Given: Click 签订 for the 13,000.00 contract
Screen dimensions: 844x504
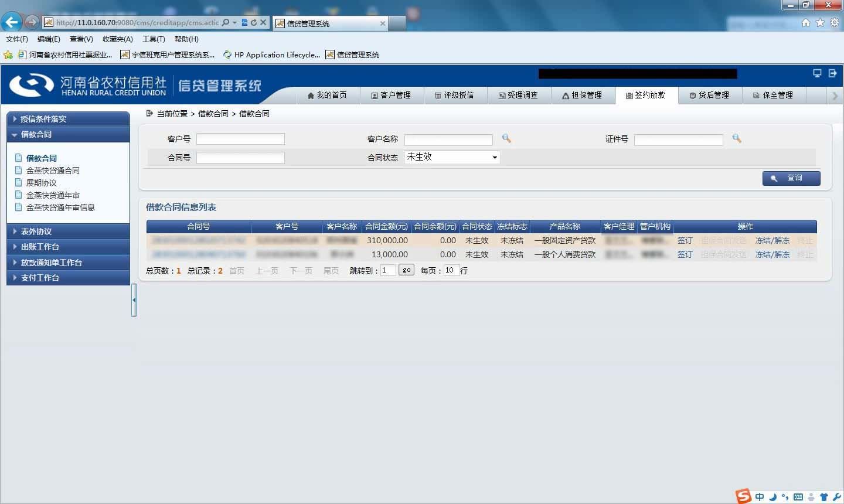Looking at the screenshot, I should click(685, 254).
